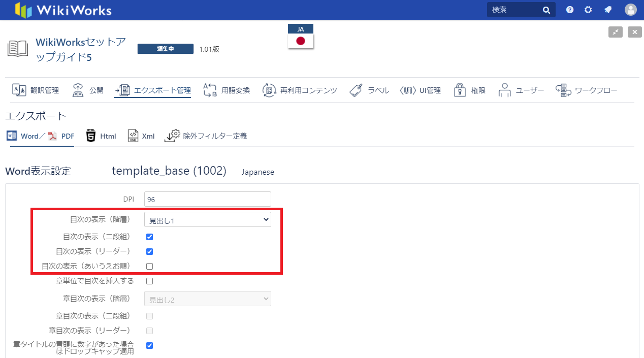Open ワークフロー workflow section
644x358 pixels.
(586, 90)
